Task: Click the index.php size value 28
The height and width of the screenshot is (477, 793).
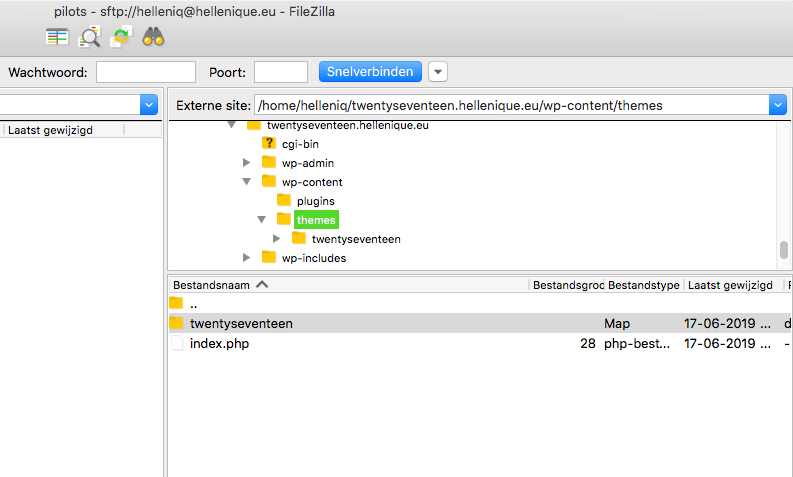Action: (x=588, y=343)
